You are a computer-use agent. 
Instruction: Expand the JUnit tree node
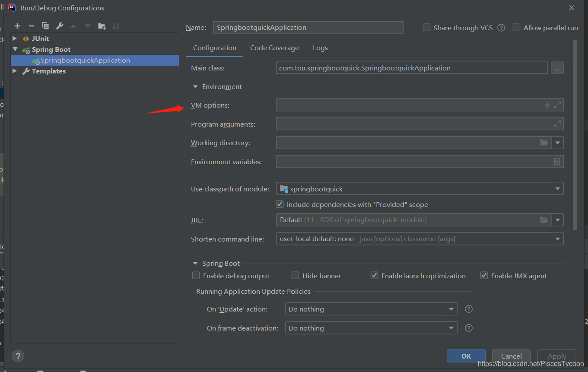click(15, 38)
